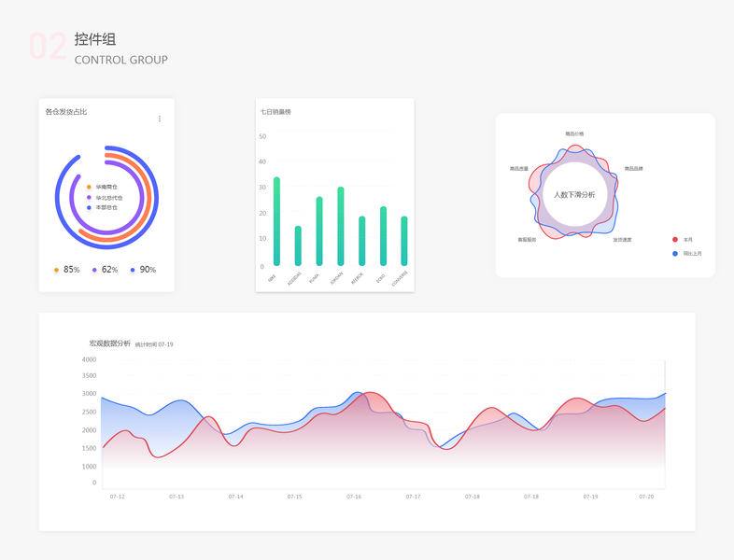
Task: Click the ECKO bar in the sales chart
Action: pos(384,236)
